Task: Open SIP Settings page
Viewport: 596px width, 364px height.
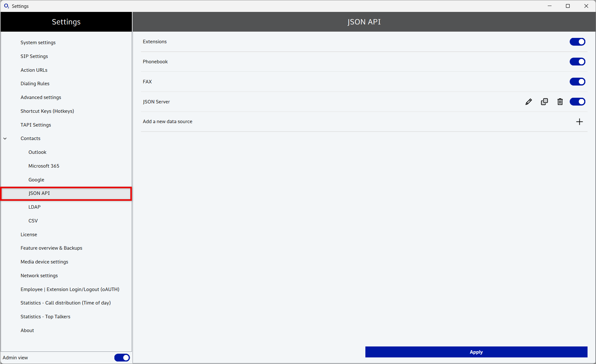Action: [x=34, y=56]
